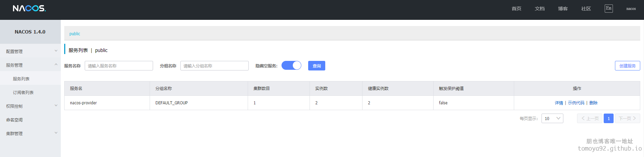Select page 1 in pagination

click(608, 118)
